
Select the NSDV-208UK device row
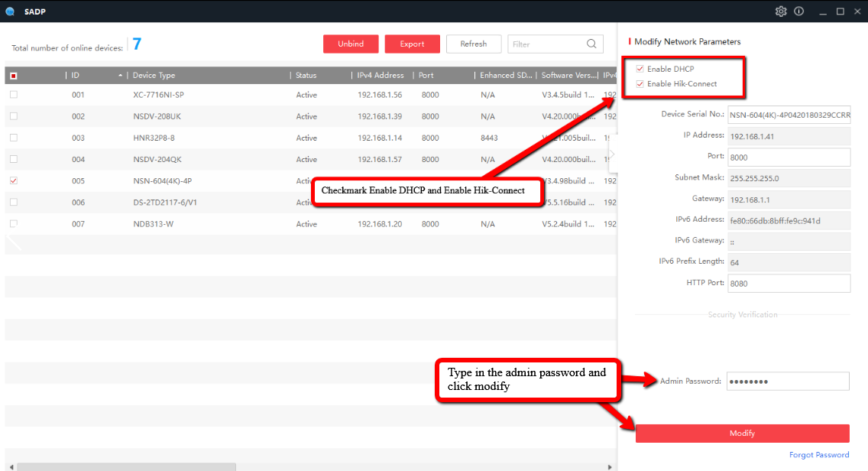pos(310,116)
